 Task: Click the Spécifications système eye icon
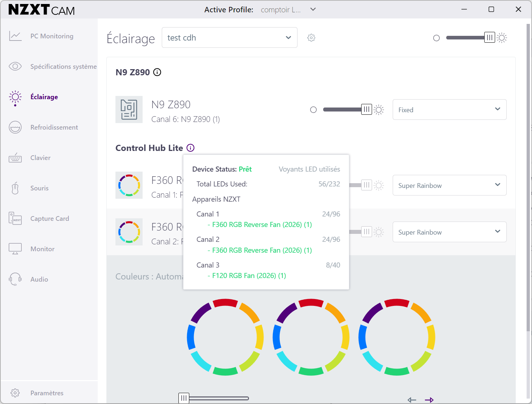15,66
